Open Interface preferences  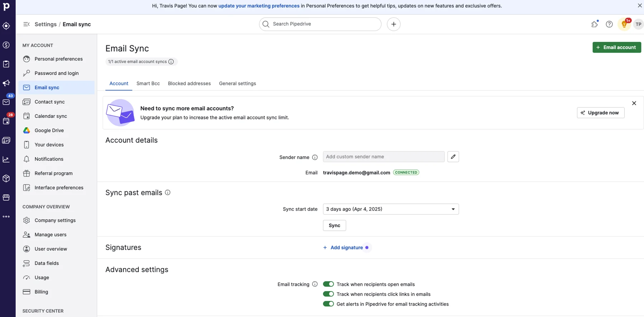(x=57, y=188)
